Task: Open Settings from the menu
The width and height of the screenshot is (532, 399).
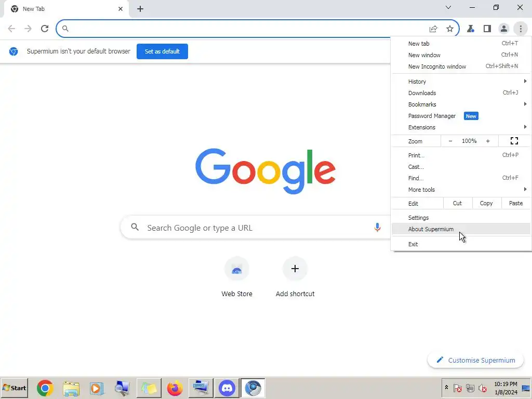Action: point(461,218)
